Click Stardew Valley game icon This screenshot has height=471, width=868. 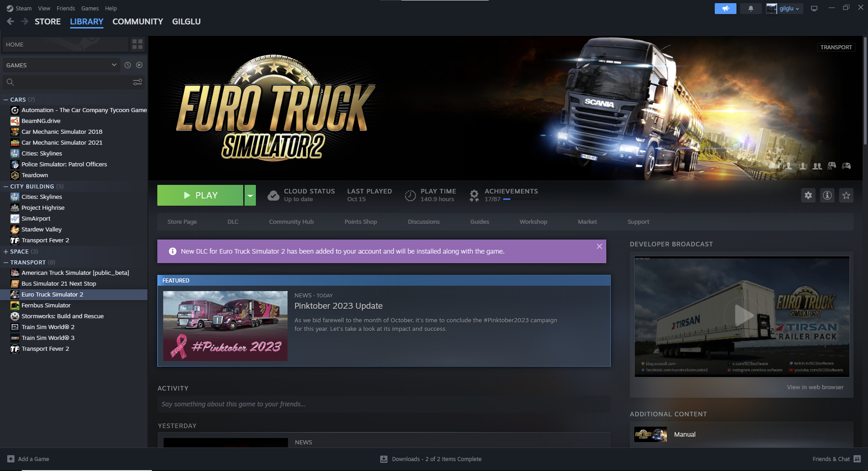pos(15,229)
